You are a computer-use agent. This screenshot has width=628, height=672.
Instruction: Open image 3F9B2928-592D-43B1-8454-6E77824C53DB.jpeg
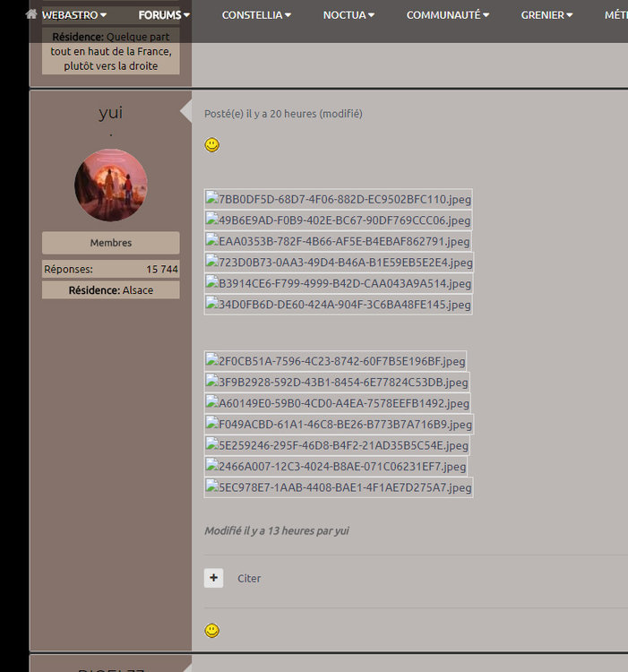click(337, 382)
